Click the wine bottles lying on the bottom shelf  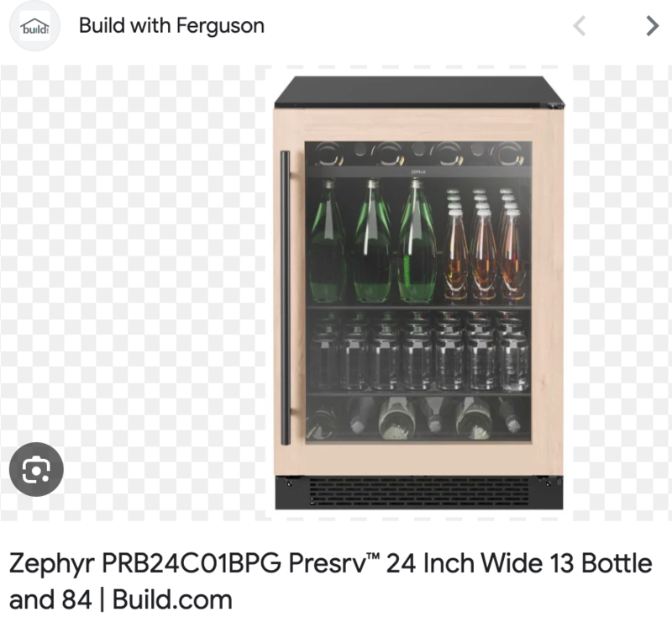click(x=416, y=418)
